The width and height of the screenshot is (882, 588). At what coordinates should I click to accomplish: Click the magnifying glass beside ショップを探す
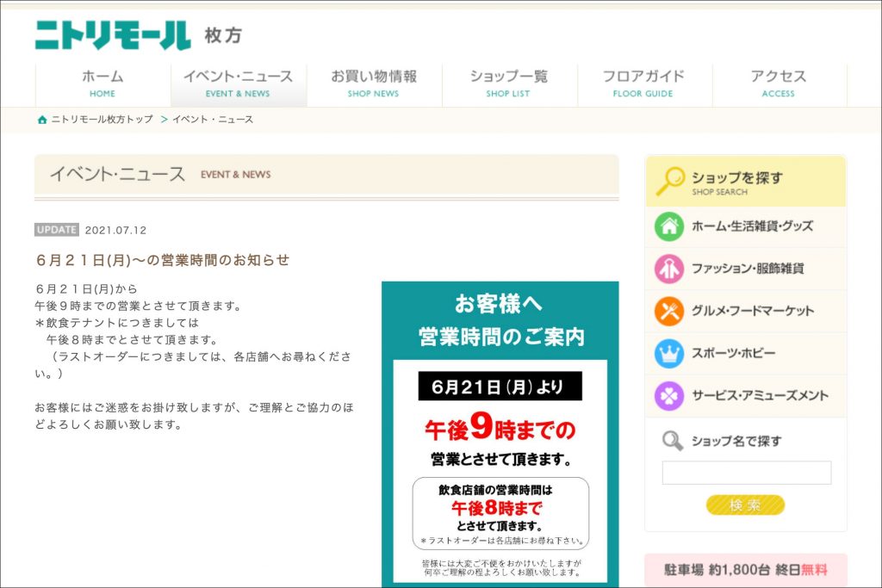670,182
